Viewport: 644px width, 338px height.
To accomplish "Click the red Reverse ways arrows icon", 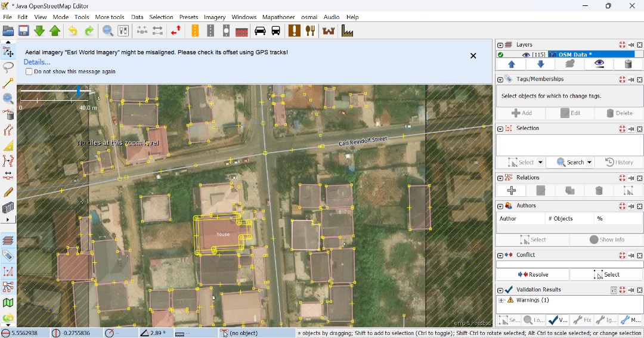I will [176, 31].
